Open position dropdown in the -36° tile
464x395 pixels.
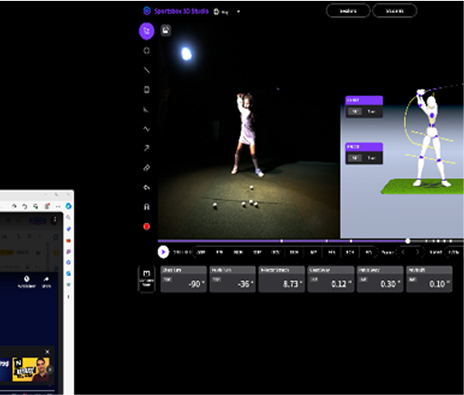pos(217,279)
